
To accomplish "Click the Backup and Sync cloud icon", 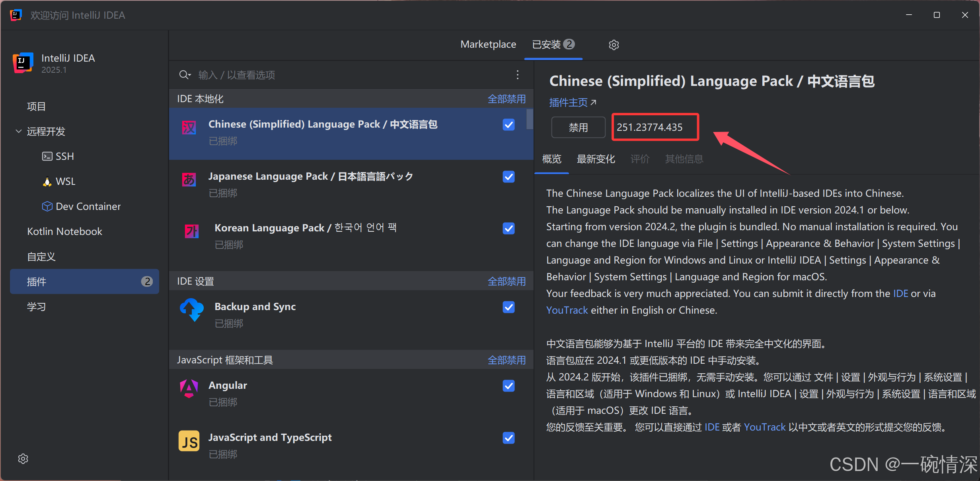I will click(192, 310).
